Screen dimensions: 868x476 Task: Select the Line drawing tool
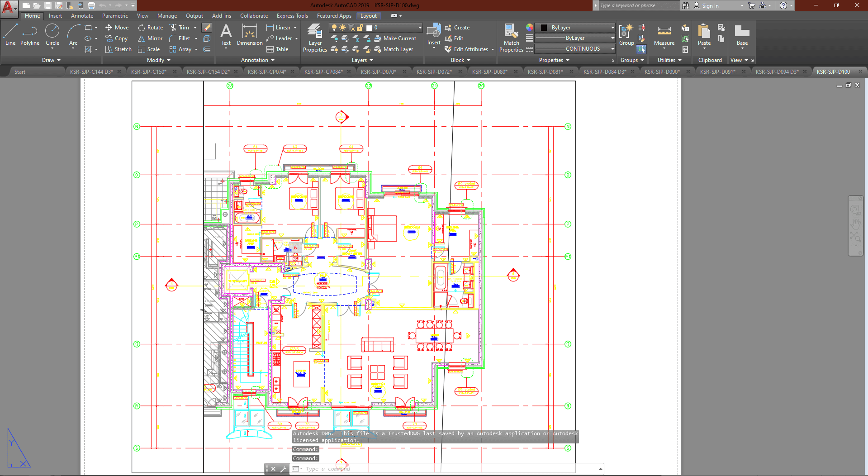pos(10,35)
